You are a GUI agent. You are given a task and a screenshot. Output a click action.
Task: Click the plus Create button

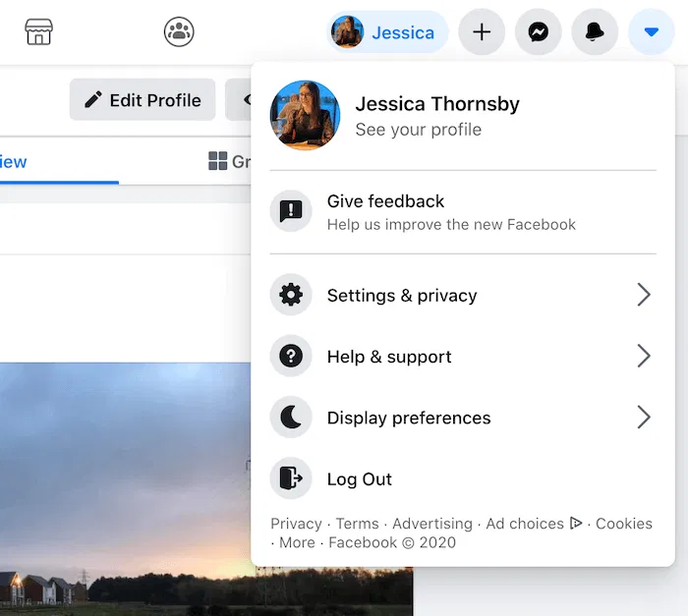(x=482, y=32)
